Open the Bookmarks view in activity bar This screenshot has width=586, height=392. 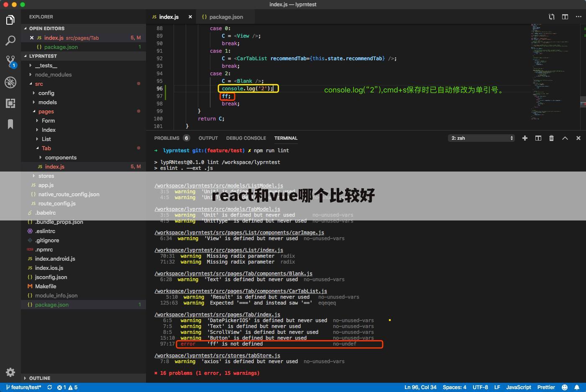click(10, 124)
